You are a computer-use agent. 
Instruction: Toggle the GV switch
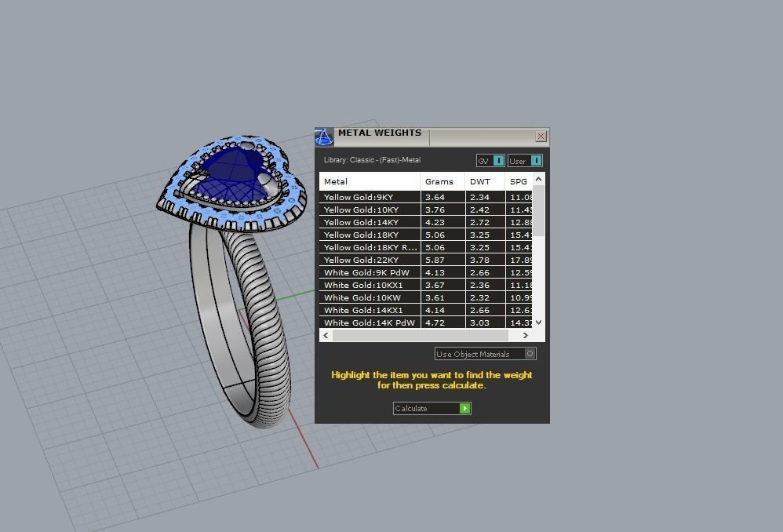point(498,161)
